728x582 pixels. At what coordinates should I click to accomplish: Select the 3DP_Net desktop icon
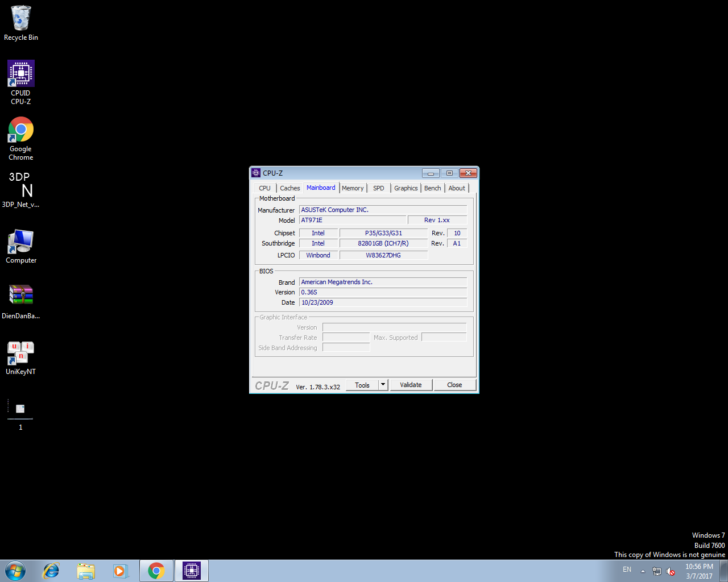(21, 190)
